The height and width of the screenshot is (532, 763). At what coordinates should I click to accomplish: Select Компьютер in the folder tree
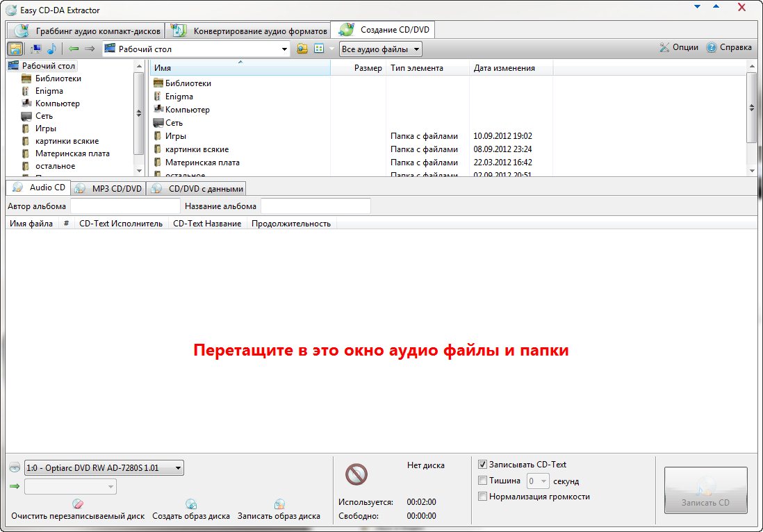pos(57,103)
